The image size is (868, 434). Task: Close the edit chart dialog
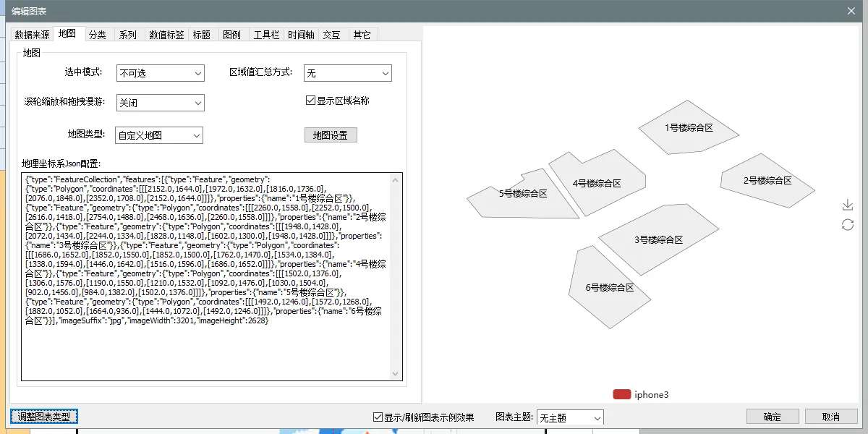tap(851, 10)
